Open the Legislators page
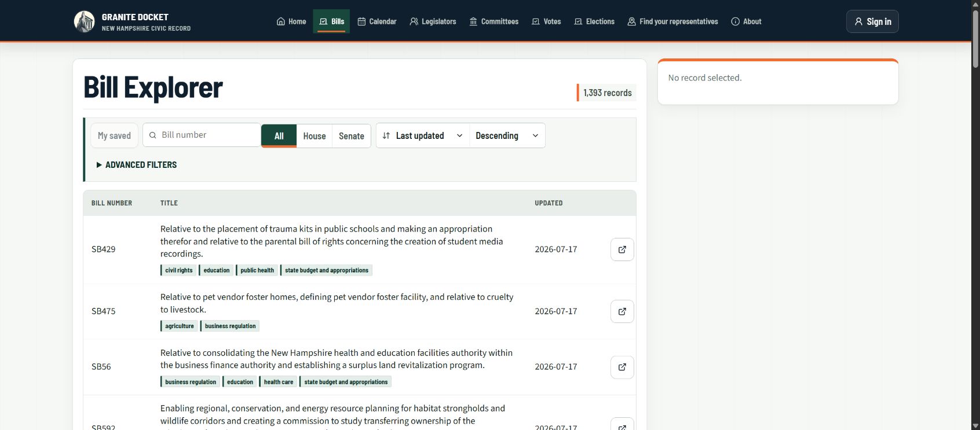Screen dimensions: 980x430 click(x=433, y=21)
